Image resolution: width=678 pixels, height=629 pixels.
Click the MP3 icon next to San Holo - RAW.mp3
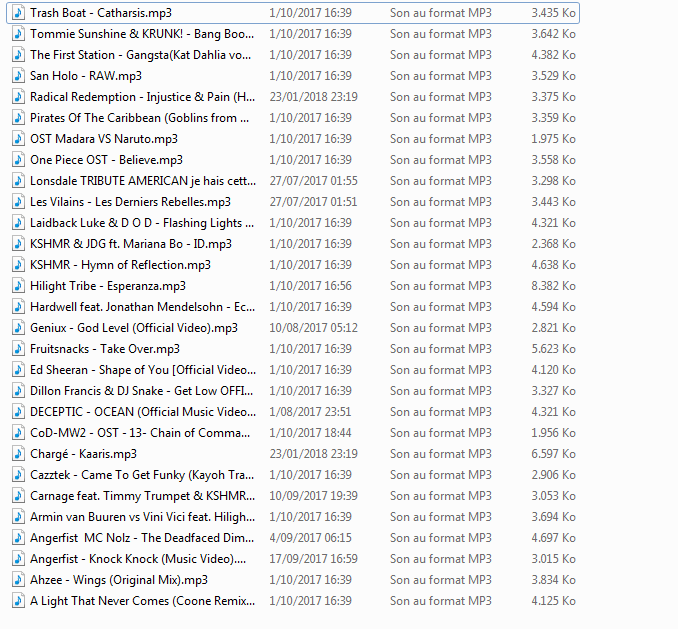click(18, 76)
